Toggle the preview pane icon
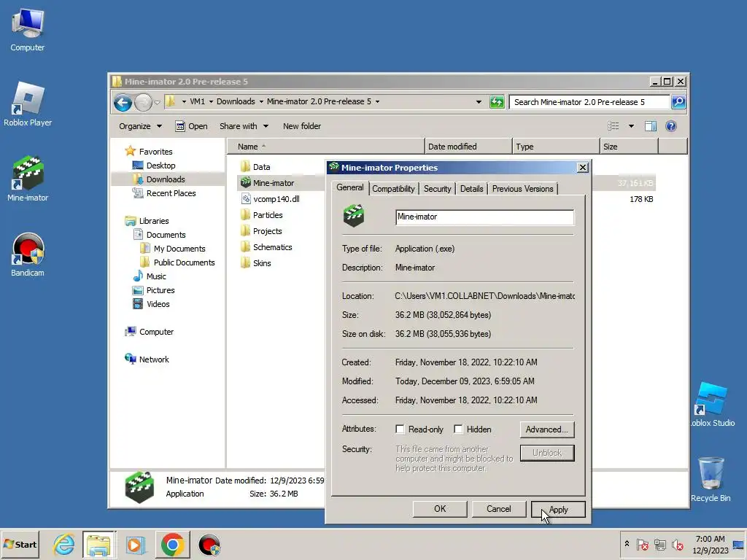The width and height of the screenshot is (747, 560). (650, 126)
